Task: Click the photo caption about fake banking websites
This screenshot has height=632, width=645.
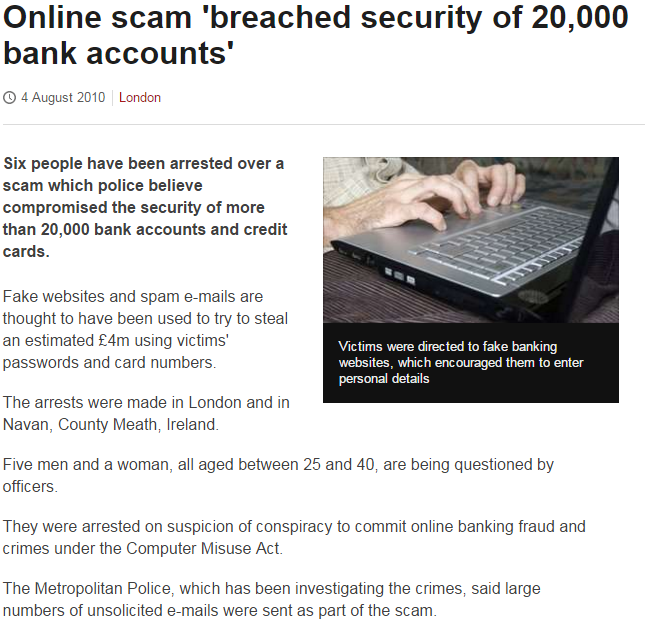Action: pyautogui.click(x=461, y=362)
